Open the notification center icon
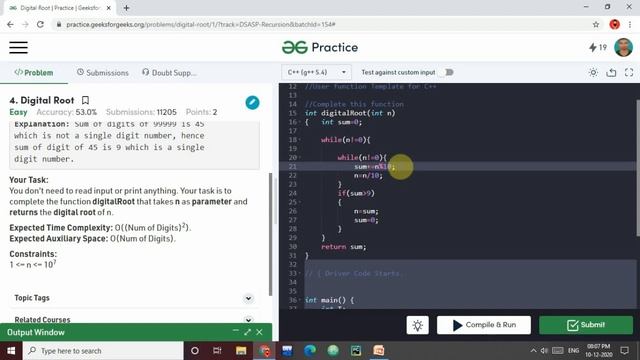Image resolution: width=640 pixels, height=360 pixels. click(x=624, y=351)
